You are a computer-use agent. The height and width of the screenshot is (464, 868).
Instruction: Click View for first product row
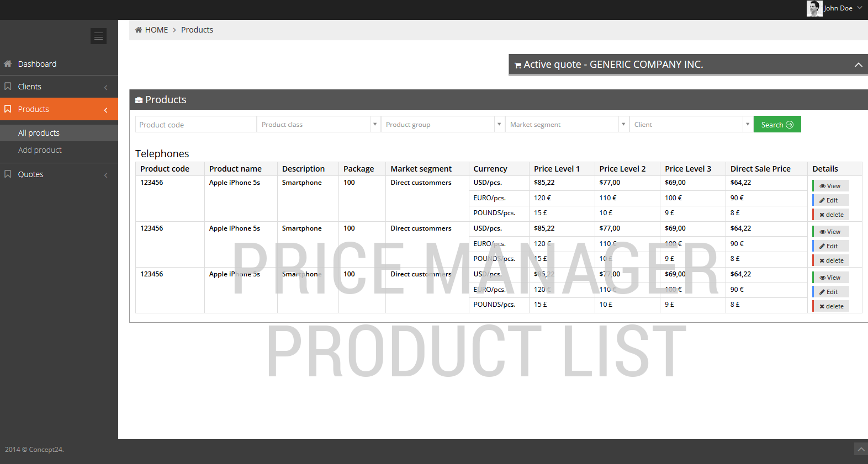830,186
